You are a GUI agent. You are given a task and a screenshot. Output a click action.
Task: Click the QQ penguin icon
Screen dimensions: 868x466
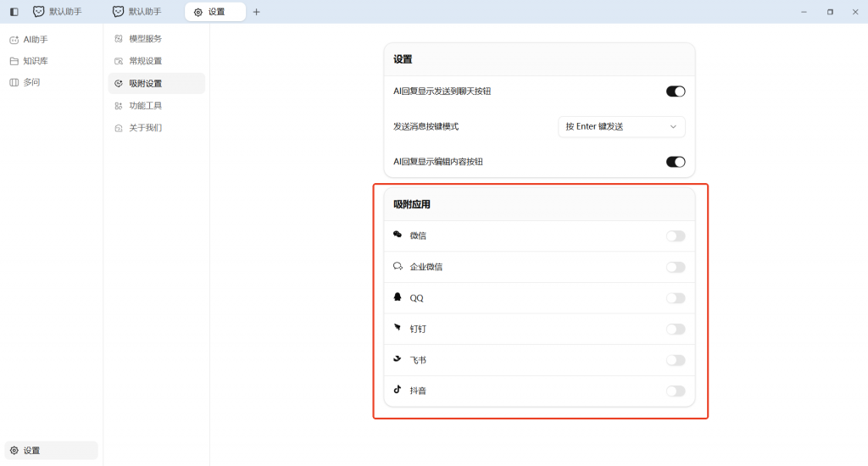click(x=398, y=297)
